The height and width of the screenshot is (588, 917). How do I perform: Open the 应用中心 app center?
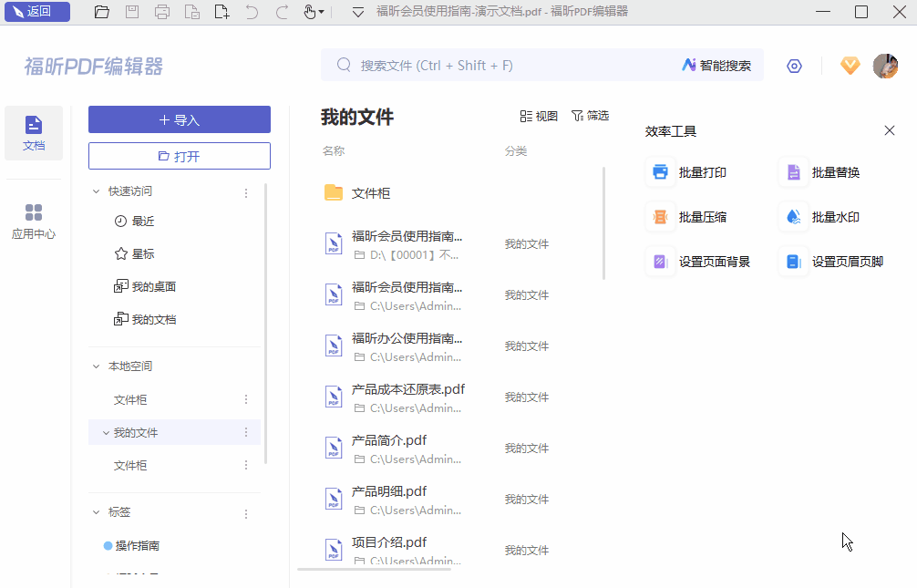pyautogui.click(x=34, y=220)
